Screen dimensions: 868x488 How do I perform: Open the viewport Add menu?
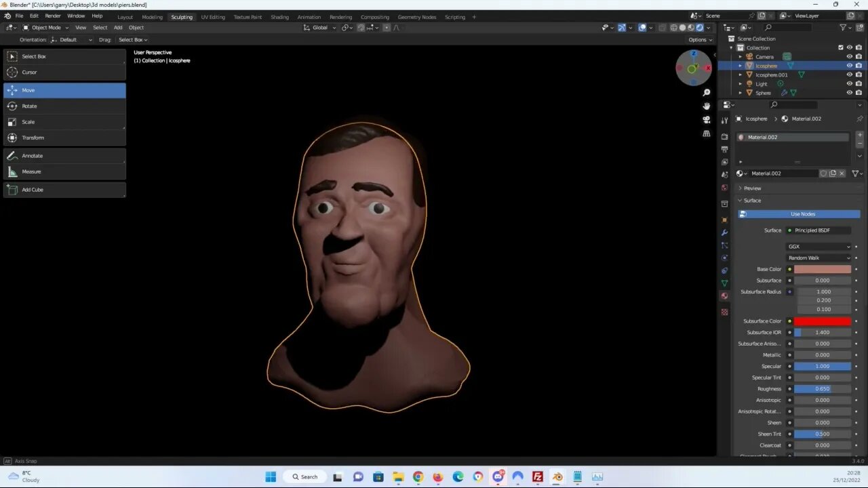[x=118, y=28]
